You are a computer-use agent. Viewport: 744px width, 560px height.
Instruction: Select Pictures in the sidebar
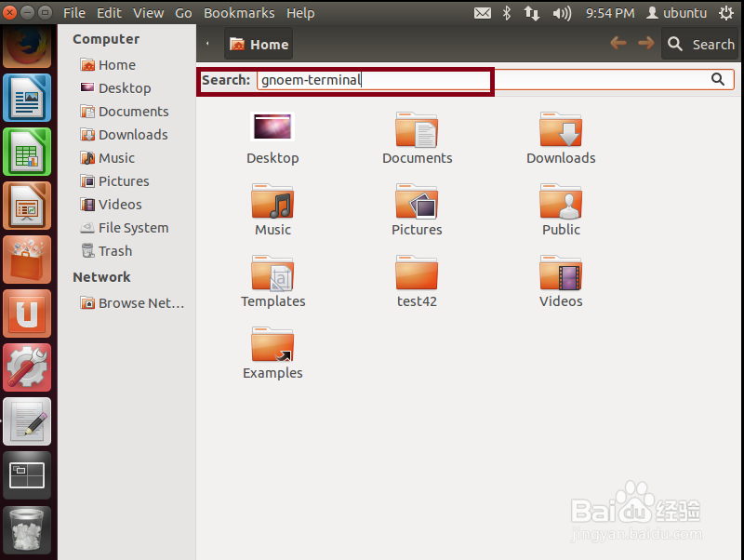coord(114,181)
